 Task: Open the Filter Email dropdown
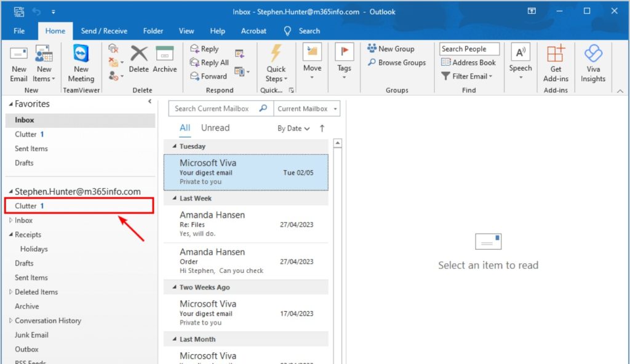pyautogui.click(x=466, y=76)
